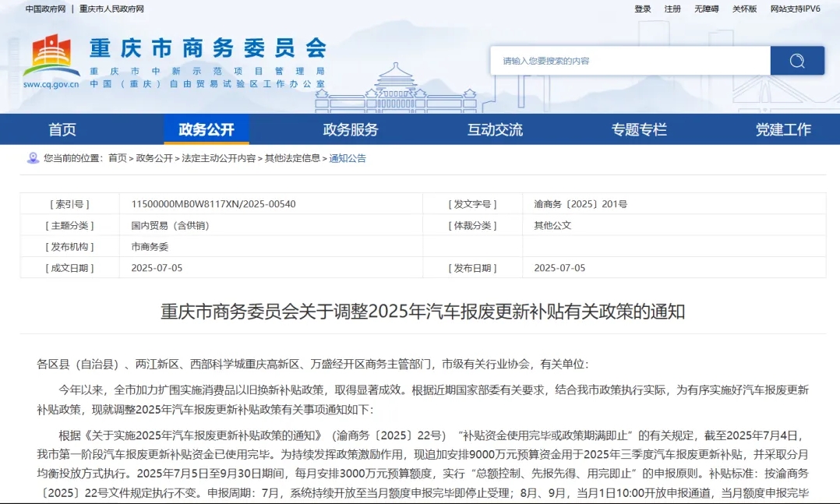Click 通知公告 breadcrumb link
Screen dimensions: 840x504
click(348, 158)
